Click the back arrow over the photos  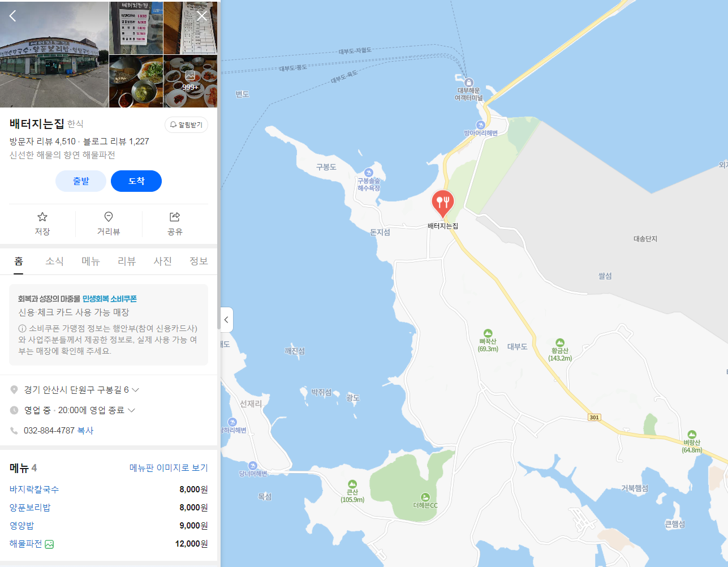(x=12, y=16)
